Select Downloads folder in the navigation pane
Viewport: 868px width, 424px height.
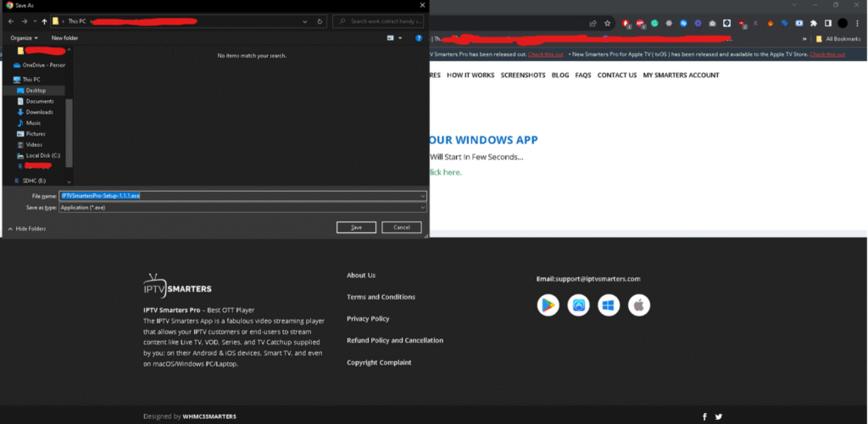[x=39, y=112]
